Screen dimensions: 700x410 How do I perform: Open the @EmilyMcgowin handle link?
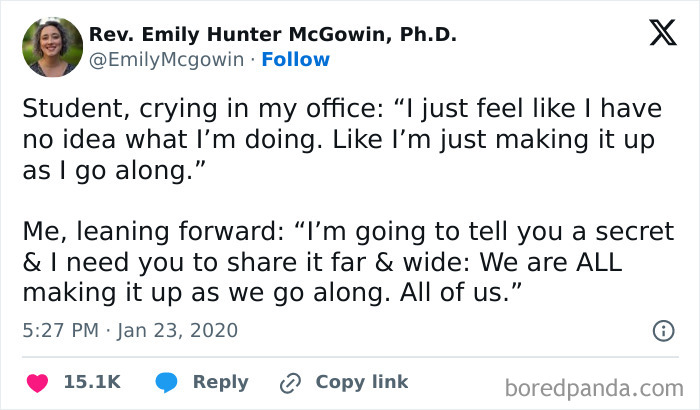point(165,60)
